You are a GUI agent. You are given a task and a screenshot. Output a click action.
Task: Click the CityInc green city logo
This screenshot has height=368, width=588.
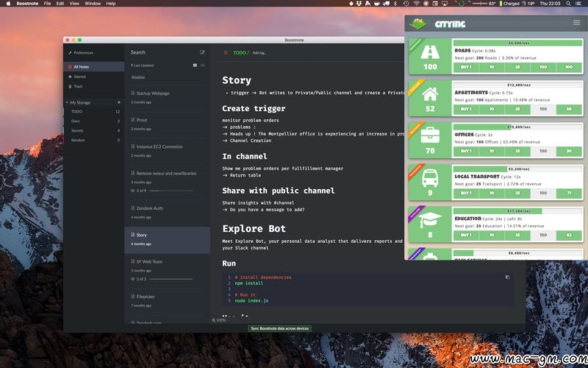pyautogui.click(x=418, y=24)
